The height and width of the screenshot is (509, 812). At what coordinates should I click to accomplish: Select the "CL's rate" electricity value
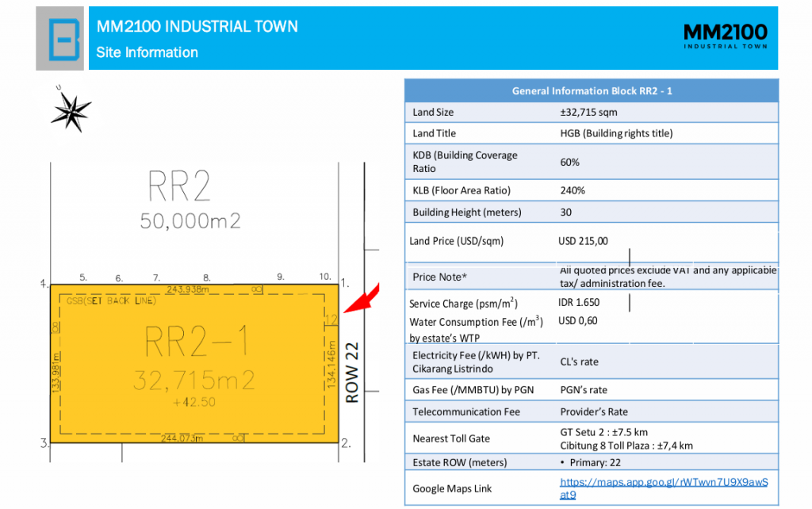pos(579,362)
